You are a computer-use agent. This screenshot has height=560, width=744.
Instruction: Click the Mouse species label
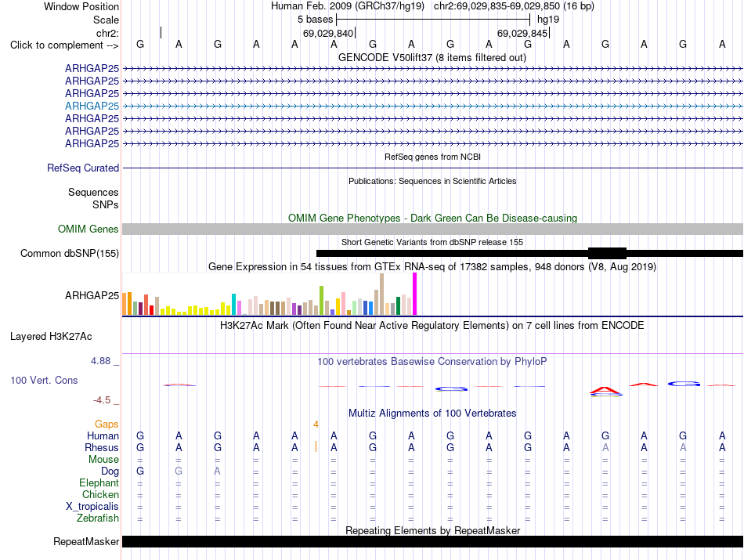[103, 460]
